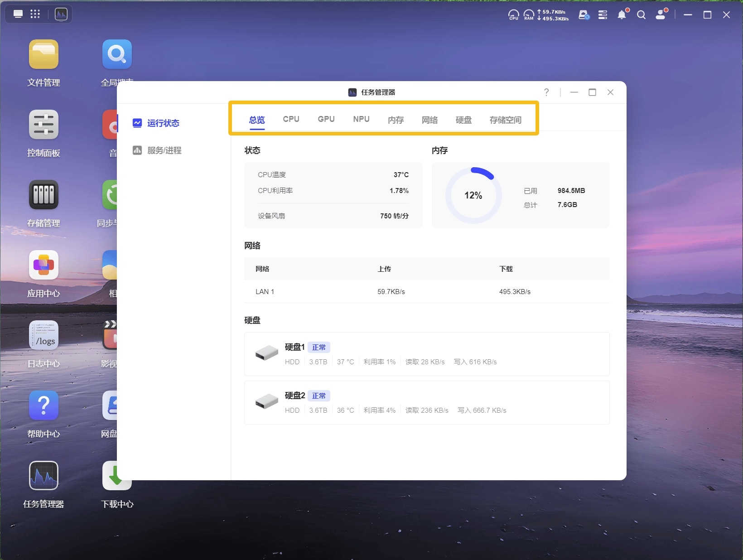
Task: Switch to the CPU tab
Action: [x=291, y=119]
